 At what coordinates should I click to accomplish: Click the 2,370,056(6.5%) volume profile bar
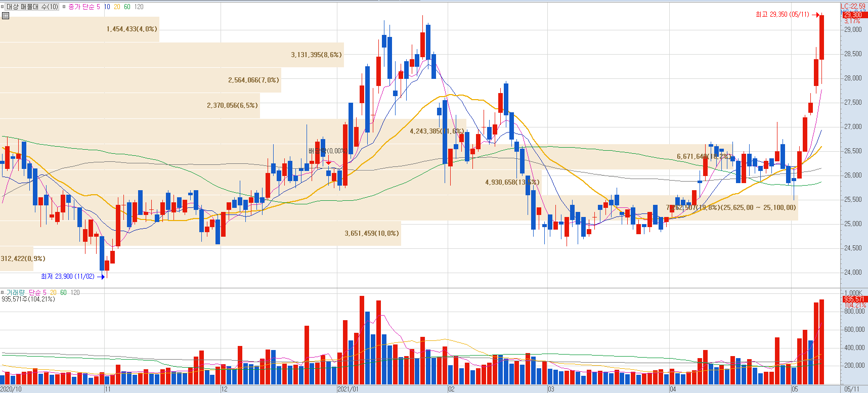coord(130,106)
